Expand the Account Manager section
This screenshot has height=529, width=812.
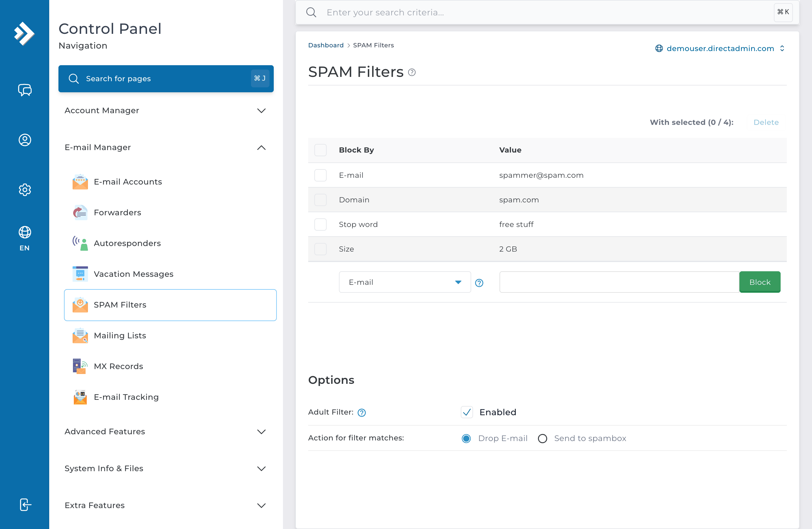coord(166,110)
